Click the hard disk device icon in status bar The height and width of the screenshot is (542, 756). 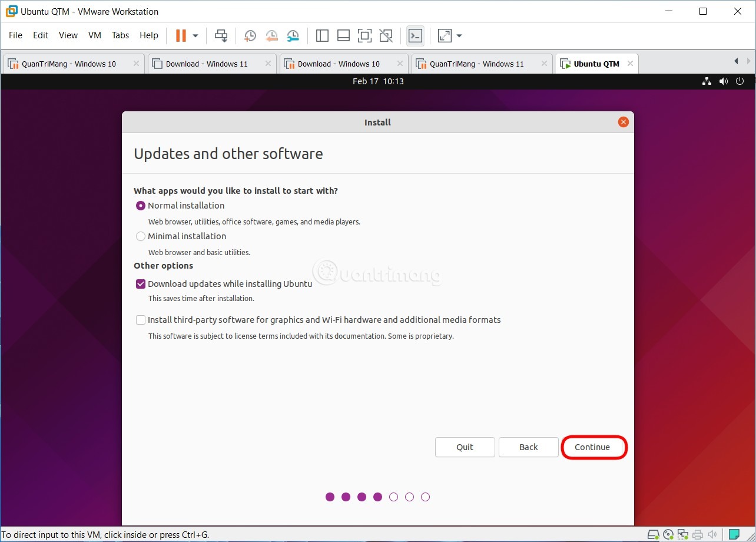(654, 535)
